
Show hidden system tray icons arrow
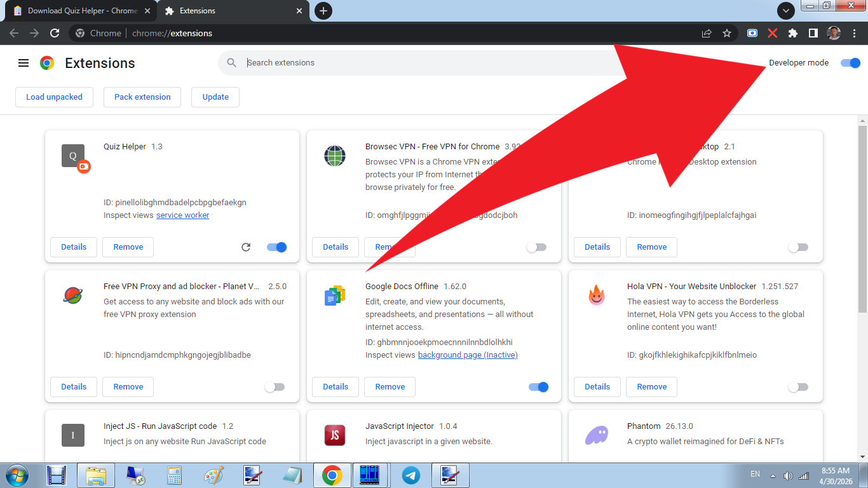773,476
